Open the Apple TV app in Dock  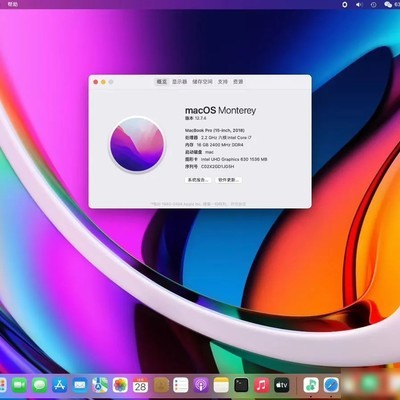282,385
